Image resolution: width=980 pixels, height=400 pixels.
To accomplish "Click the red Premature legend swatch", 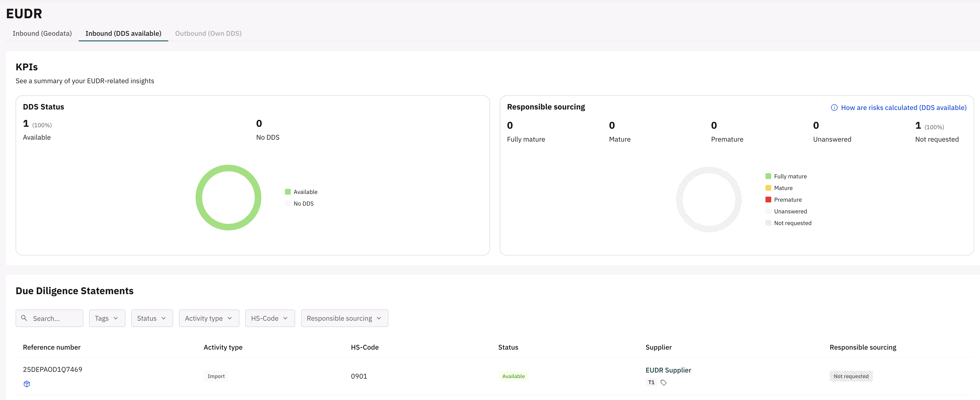I will tap(768, 200).
